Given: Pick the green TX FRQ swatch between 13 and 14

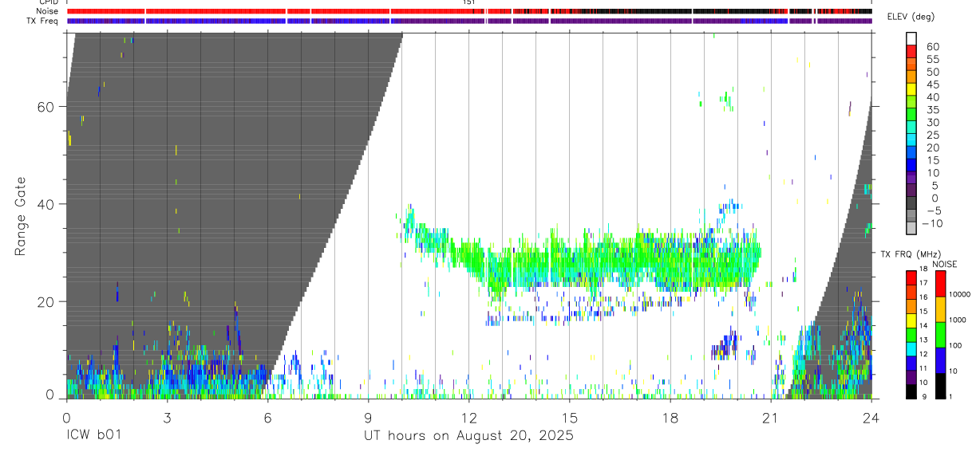Looking at the screenshot, I should [911, 335].
